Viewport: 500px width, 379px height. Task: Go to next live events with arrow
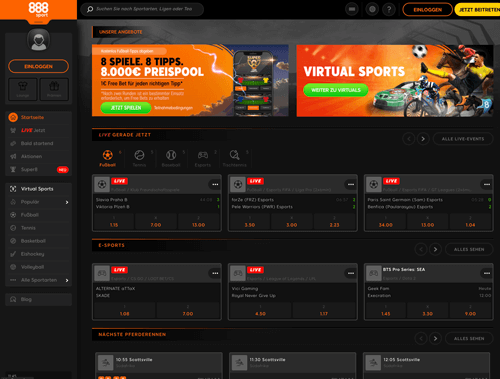(423, 139)
